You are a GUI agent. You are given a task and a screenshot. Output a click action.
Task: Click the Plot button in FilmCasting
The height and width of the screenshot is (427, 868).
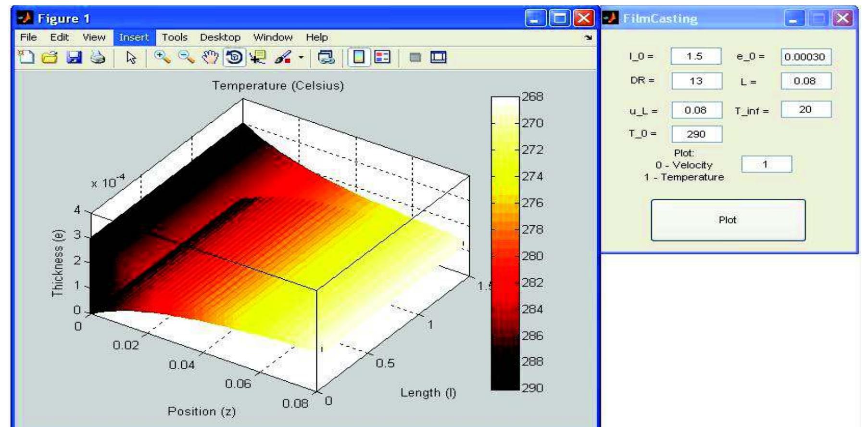728,220
